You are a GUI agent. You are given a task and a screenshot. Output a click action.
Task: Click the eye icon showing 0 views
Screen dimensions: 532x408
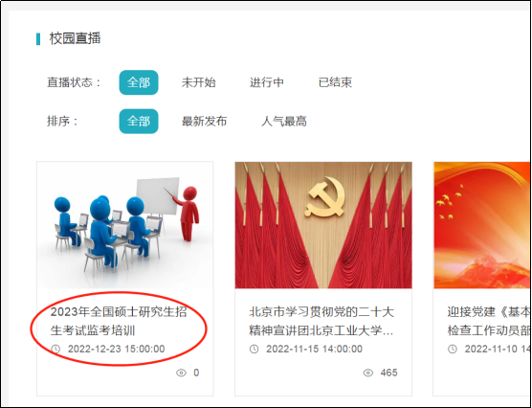click(181, 373)
